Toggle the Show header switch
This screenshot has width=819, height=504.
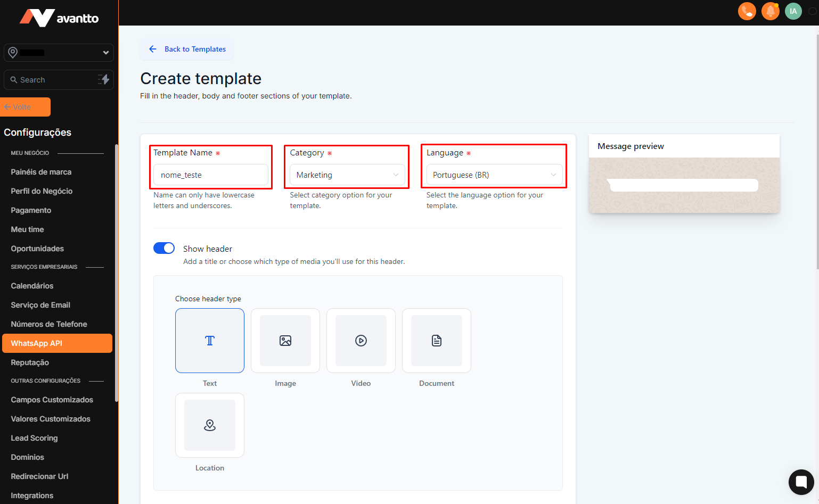[x=164, y=248]
